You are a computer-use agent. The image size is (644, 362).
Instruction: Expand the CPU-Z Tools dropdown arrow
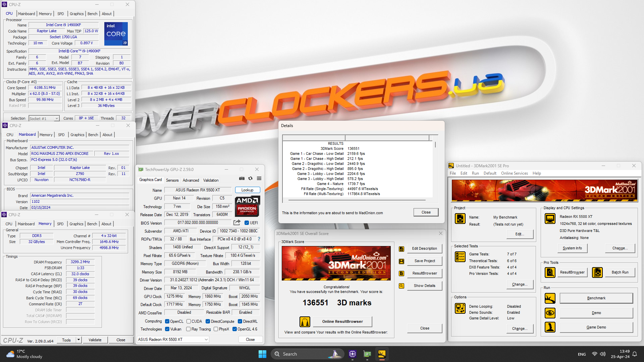click(x=78, y=340)
